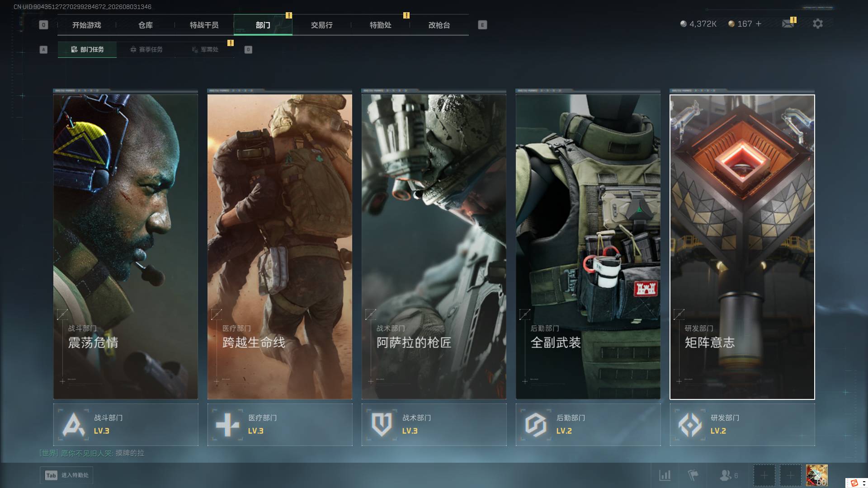
Task: Click the 研发部门 diamond emblem icon
Action: point(690,425)
